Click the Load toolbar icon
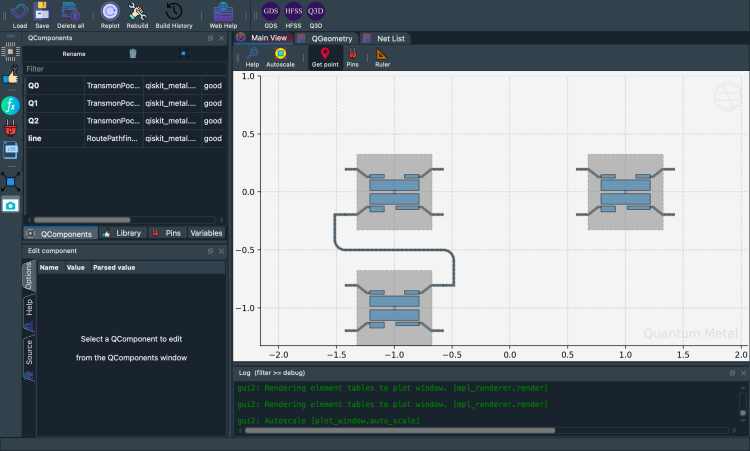The height and width of the screenshot is (451, 750). click(x=19, y=15)
